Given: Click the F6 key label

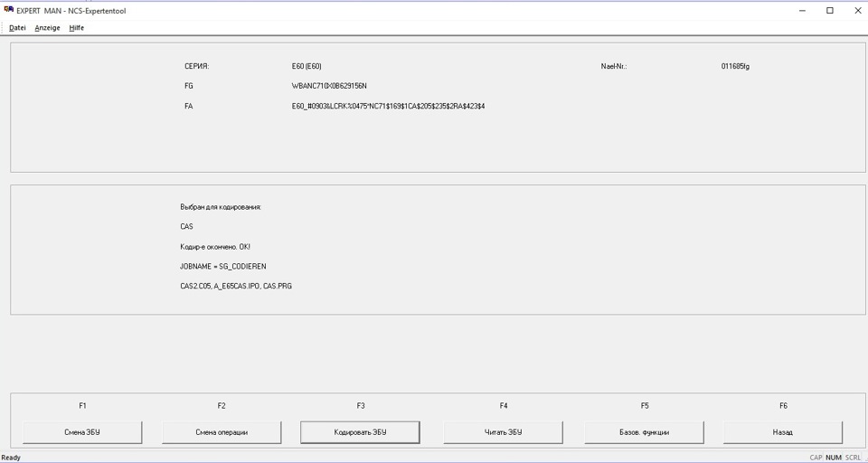Looking at the screenshot, I should (x=783, y=406).
